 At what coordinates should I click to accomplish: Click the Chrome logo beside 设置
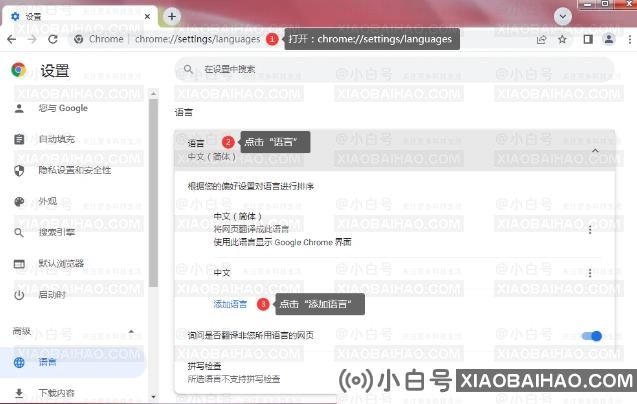tap(19, 70)
